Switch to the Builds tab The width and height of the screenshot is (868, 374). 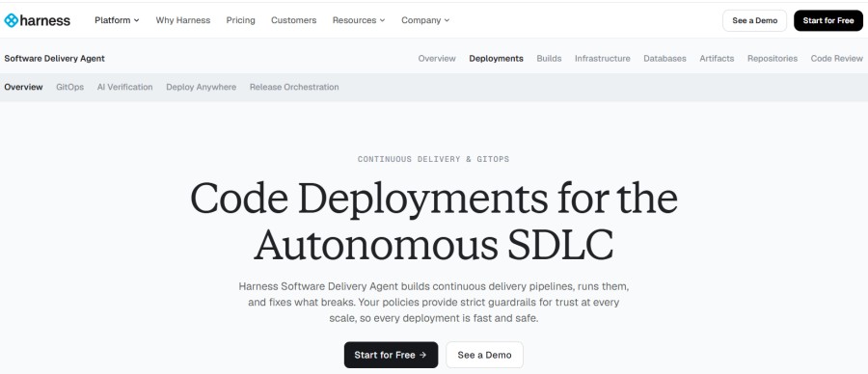click(x=549, y=59)
